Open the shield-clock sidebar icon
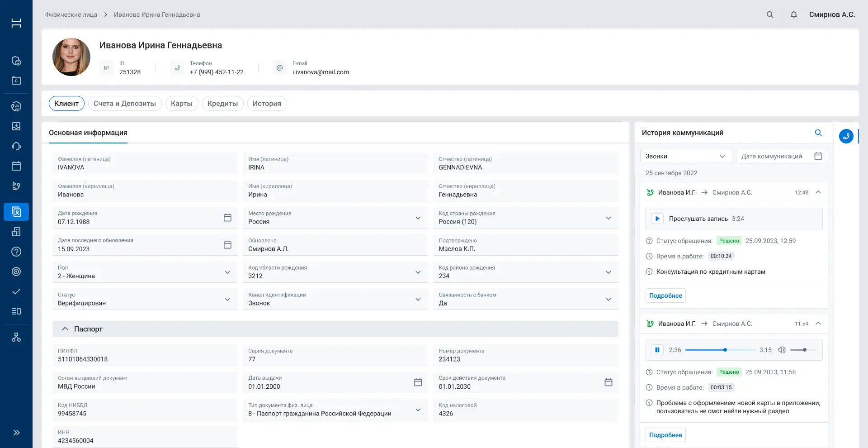The width and height of the screenshot is (868, 448). point(16,61)
